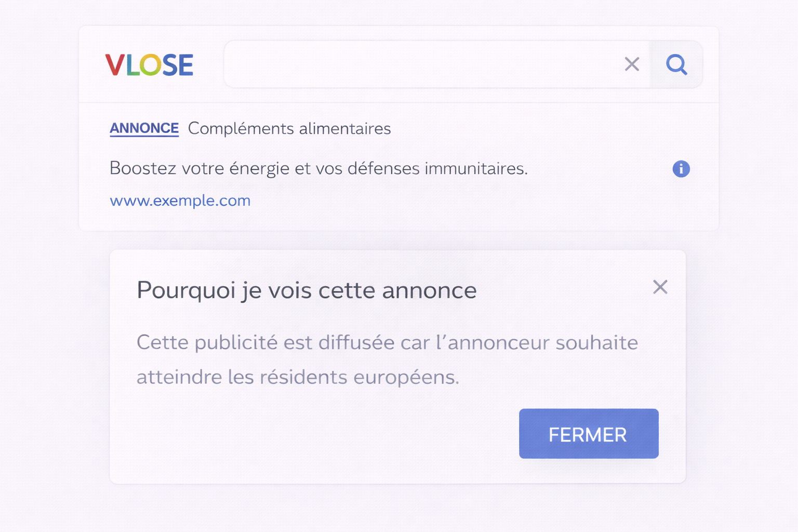
Task: Click the yellow-green O in the logo
Action: point(151,65)
